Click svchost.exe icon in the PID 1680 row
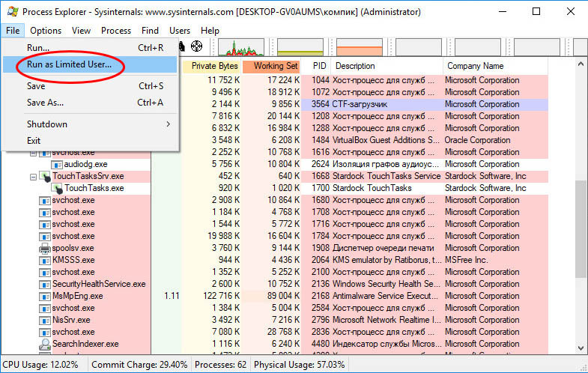 point(45,200)
